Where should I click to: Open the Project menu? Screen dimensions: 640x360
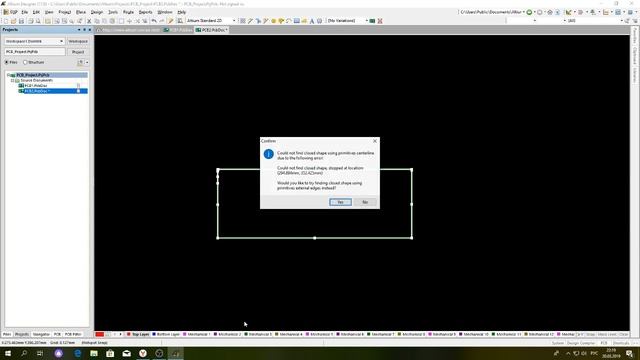coord(64,12)
